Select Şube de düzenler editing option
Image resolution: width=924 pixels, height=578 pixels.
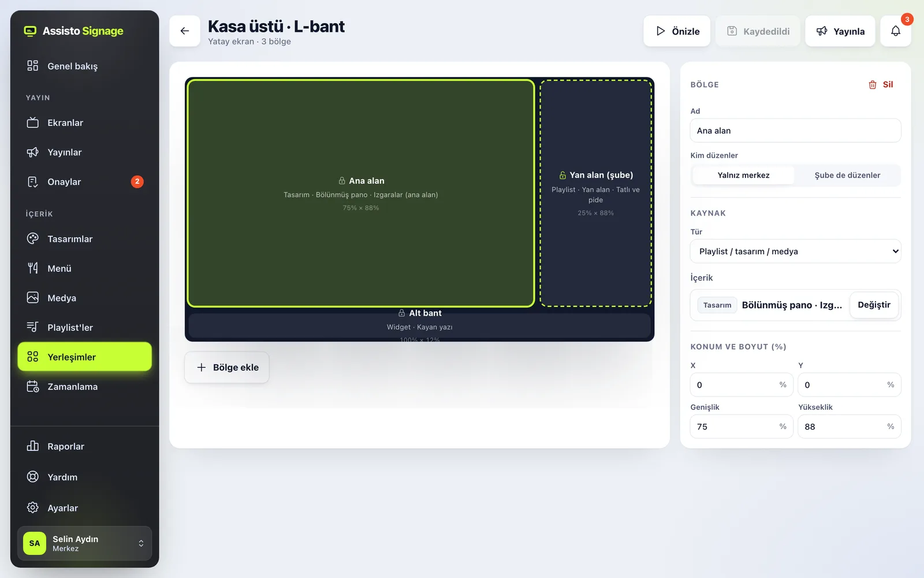click(x=847, y=175)
